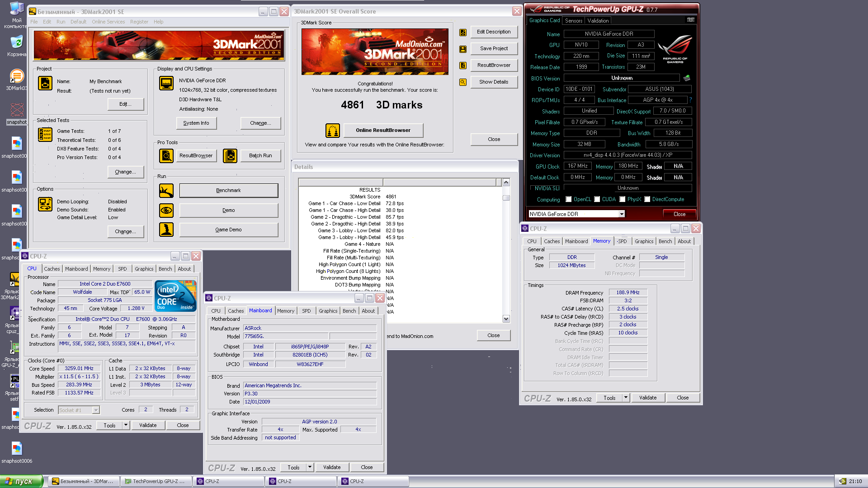Switch to the Validation tab in GPU-Z

[598, 20]
